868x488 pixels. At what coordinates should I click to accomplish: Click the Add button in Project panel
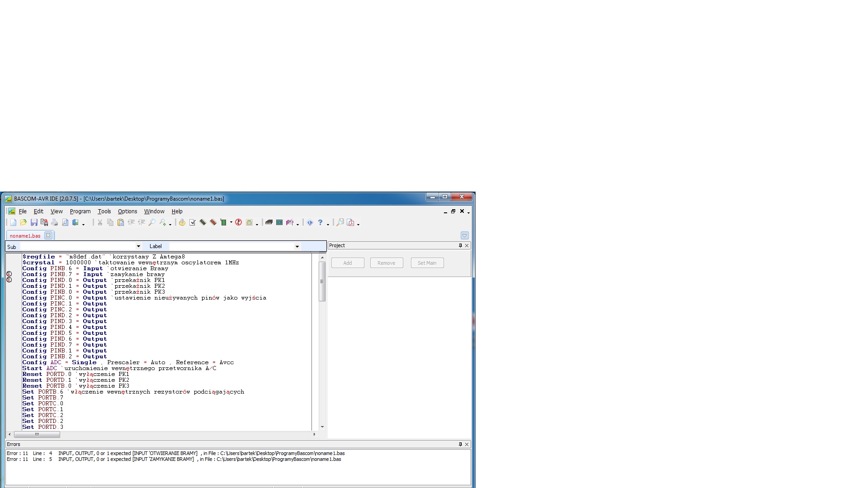347,263
